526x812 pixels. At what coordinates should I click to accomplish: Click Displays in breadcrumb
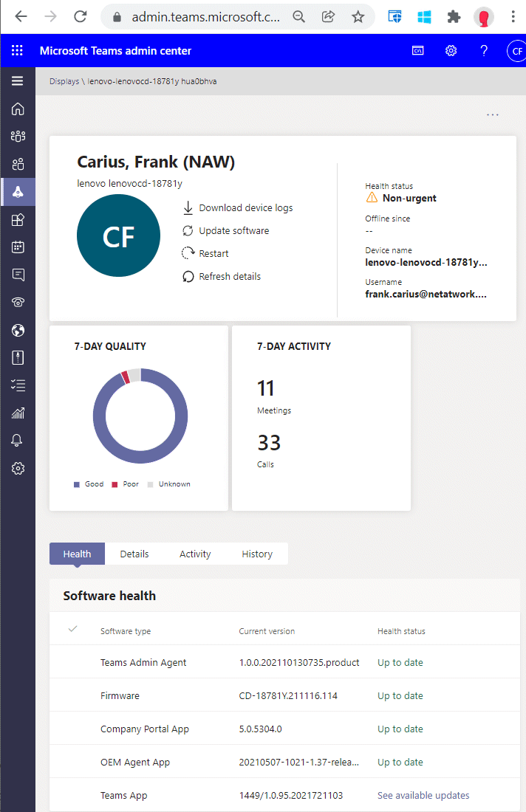pos(64,81)
